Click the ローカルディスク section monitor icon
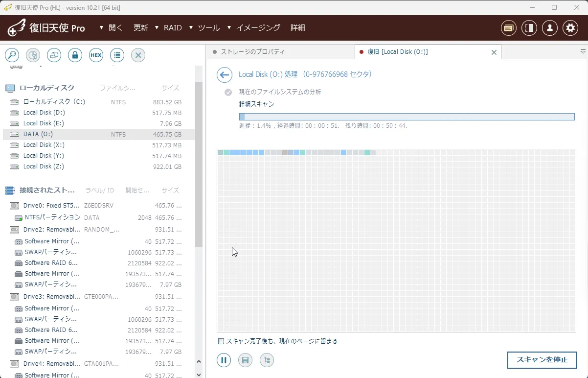Screen dimensions: 588x378 pyautogui.click(x=10, y=88)
